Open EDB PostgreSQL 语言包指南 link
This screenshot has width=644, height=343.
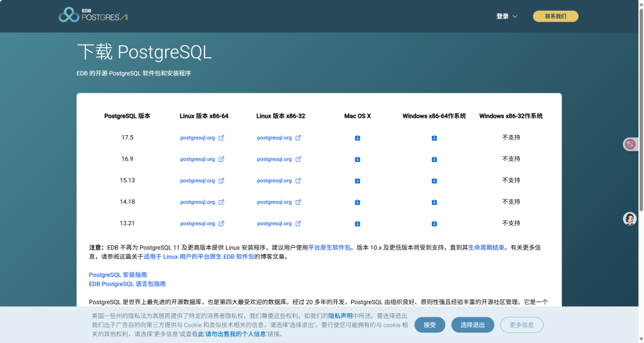click(x=128, y=284)
